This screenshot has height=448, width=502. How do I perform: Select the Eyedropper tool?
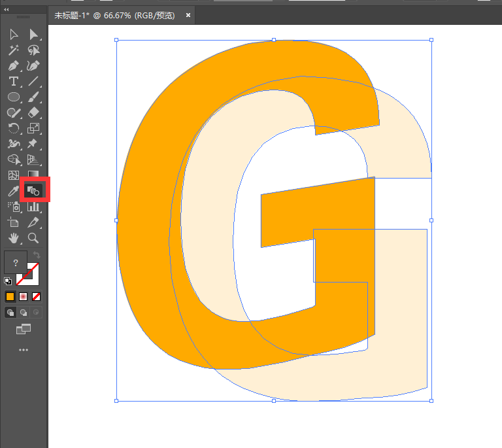(14, 191)
